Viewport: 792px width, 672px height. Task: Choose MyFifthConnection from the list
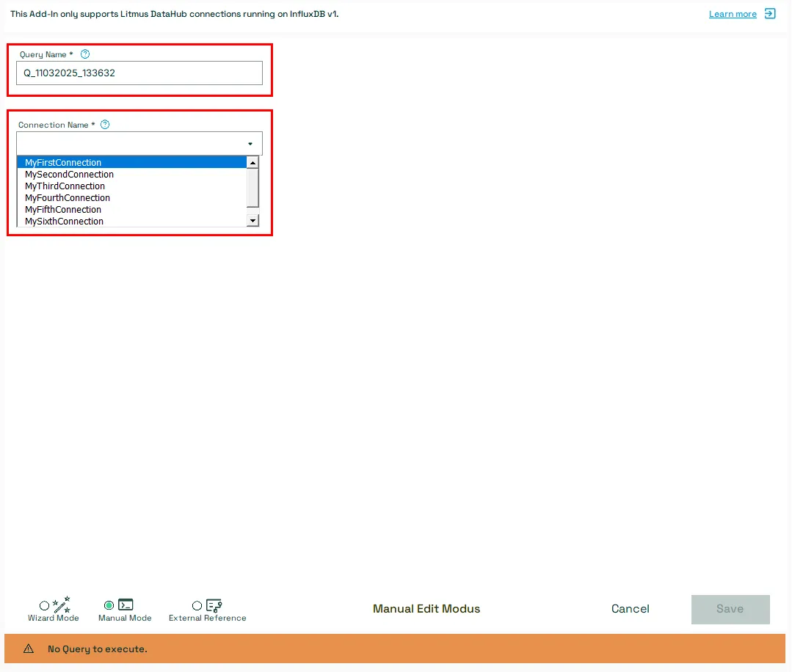(x=131, y=209)
